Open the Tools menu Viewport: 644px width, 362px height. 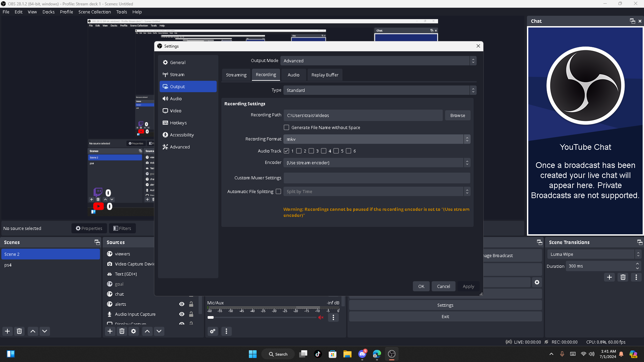(x=121, y=12)
